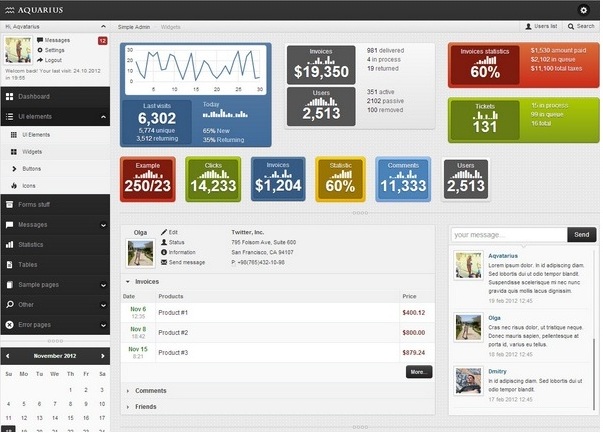Click the yellow Statistic 60% widget
This screenshot has width=603, height=433.
pyautogui.click(x=340, y=179)
